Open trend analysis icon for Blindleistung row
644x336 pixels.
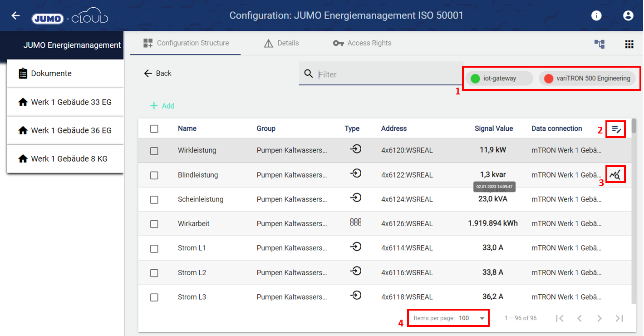pos(615,174)
